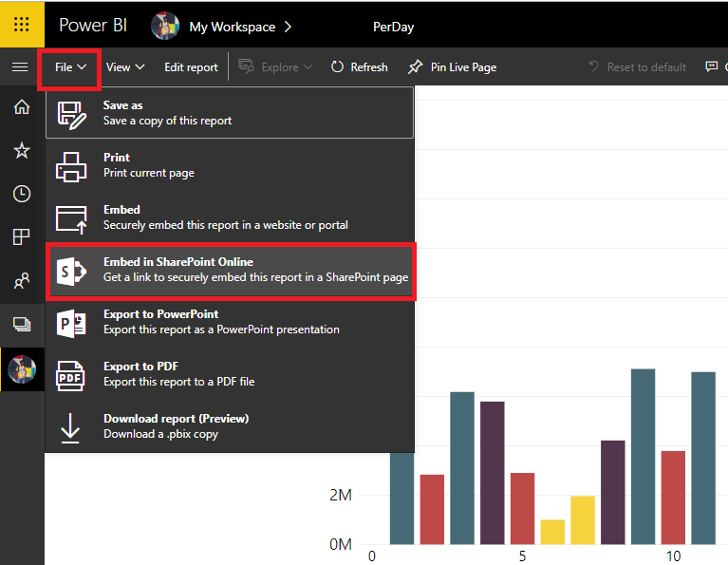Click Reset to default

[x=638, y=67]
